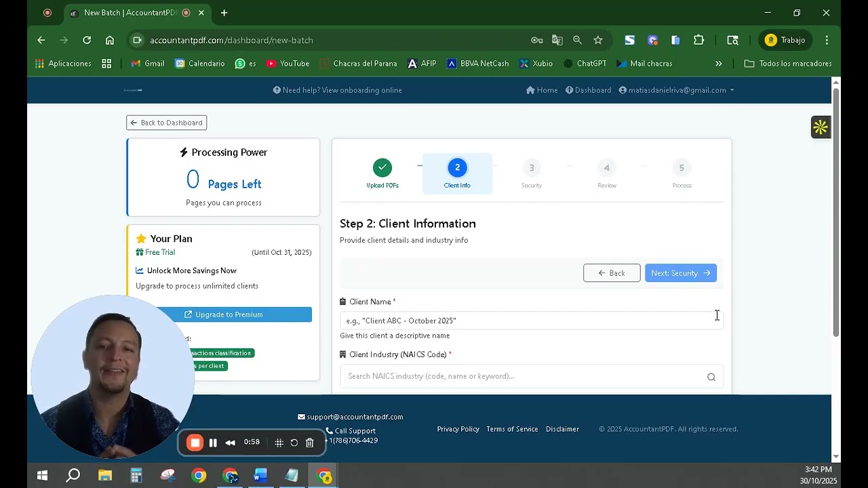
Task: Open the tab search lens icon
Action: [x=732, y=40]
